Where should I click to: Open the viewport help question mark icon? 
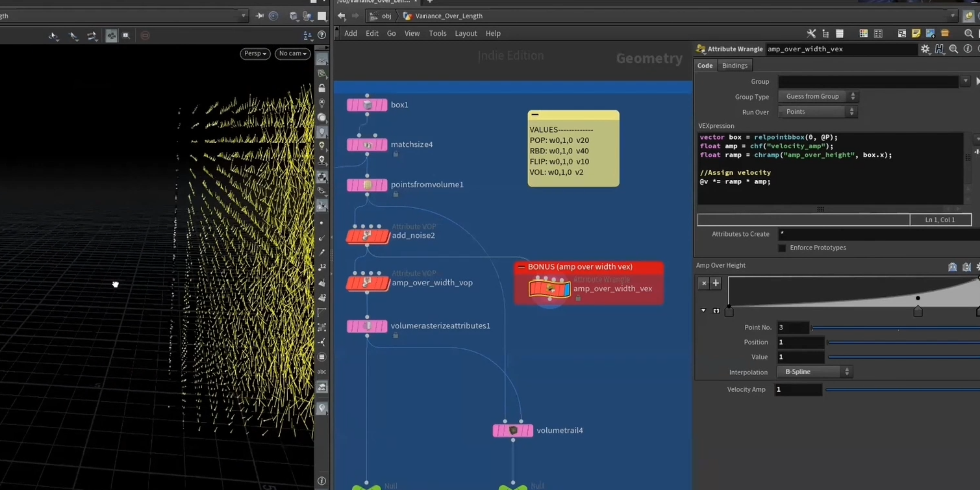(322, 35)
